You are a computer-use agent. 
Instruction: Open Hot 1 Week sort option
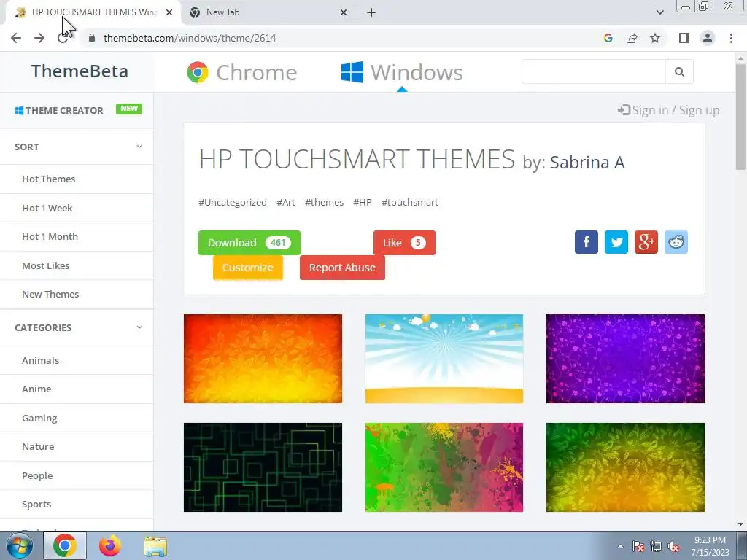coord(47,208)
